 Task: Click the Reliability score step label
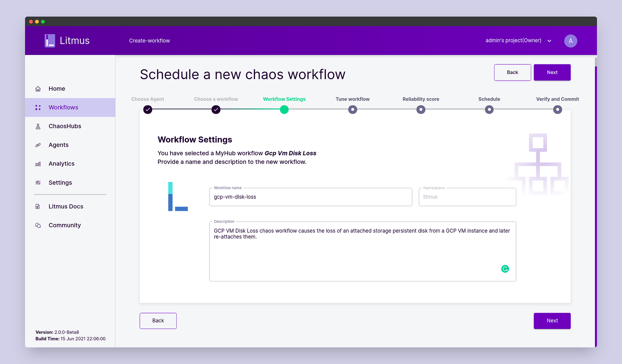[421, 99]
